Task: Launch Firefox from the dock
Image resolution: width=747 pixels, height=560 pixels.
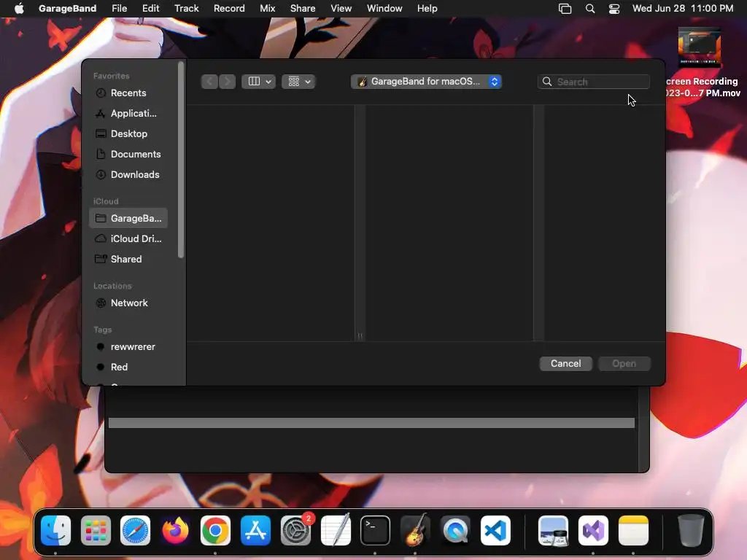Action: point(175,531)
